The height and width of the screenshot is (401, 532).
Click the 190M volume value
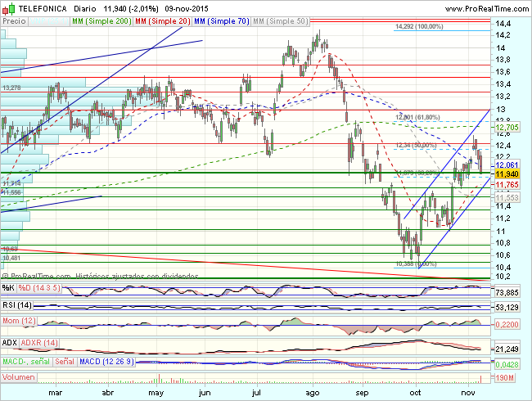point(505,377)
